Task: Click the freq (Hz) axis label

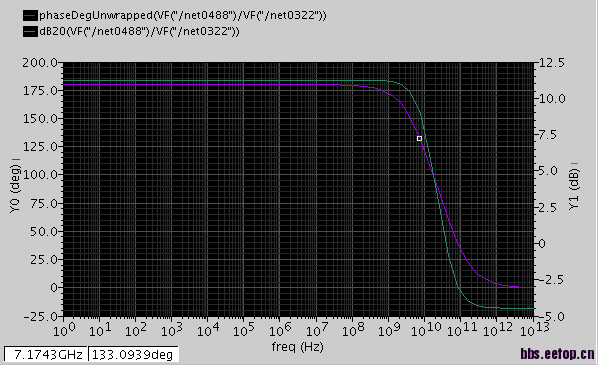Action: [297, 347]
